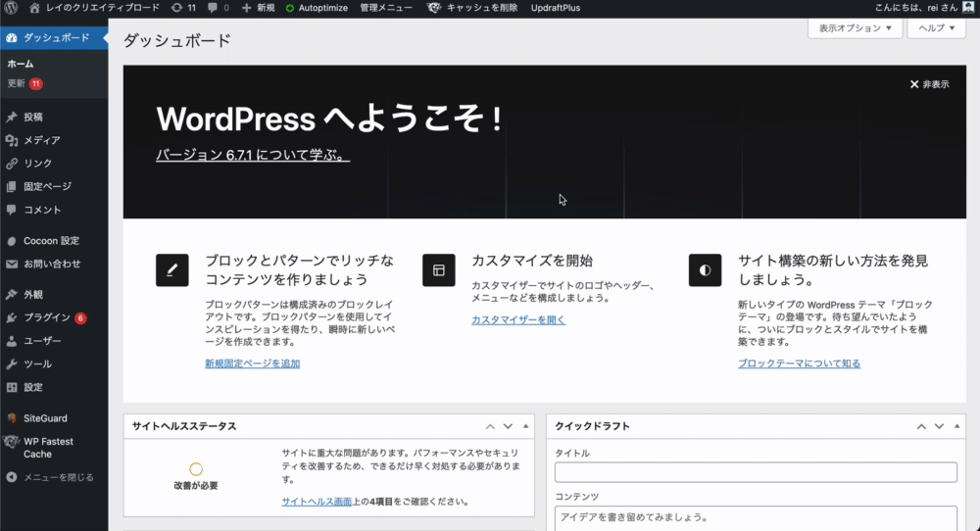Click the plug icon beside プラグイン
Viewport: 980px width, 531px height.
pyautogui.click(x=12, y=317)
